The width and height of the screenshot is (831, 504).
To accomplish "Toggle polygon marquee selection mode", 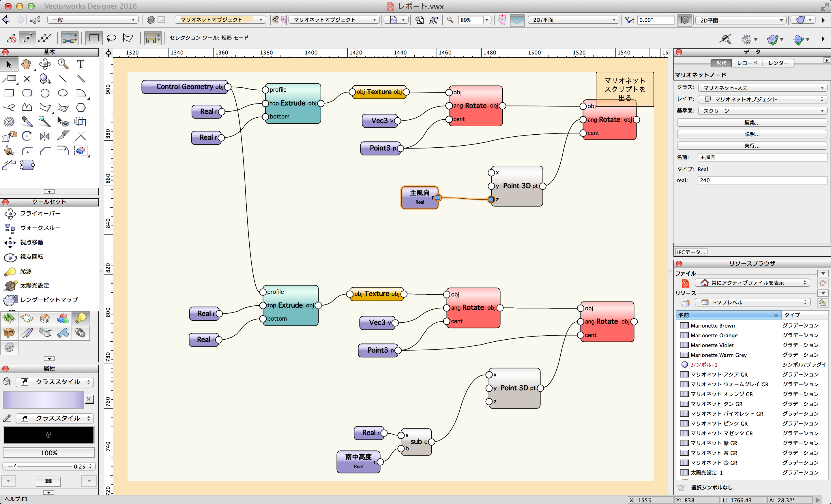I will 128,38.
